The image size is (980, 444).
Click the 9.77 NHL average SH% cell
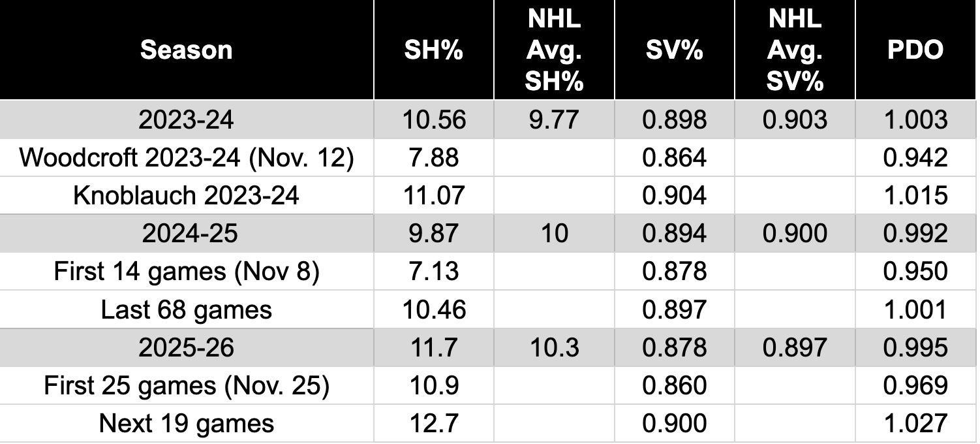click(554, 119)
